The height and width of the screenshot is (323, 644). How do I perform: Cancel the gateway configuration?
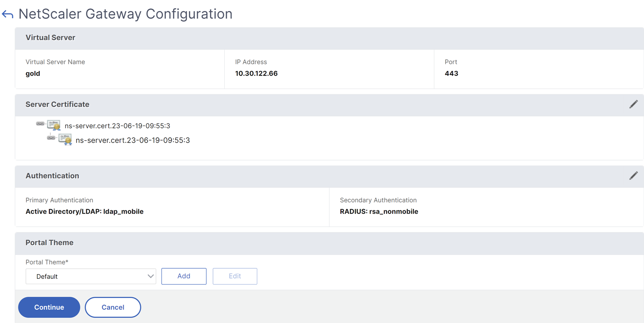(x=113, y=308)
